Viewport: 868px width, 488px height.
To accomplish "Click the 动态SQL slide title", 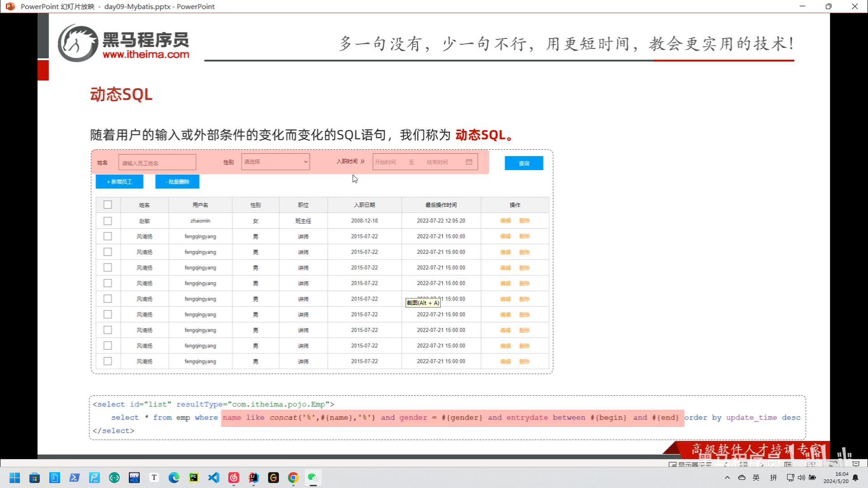I will coord(121,95).
